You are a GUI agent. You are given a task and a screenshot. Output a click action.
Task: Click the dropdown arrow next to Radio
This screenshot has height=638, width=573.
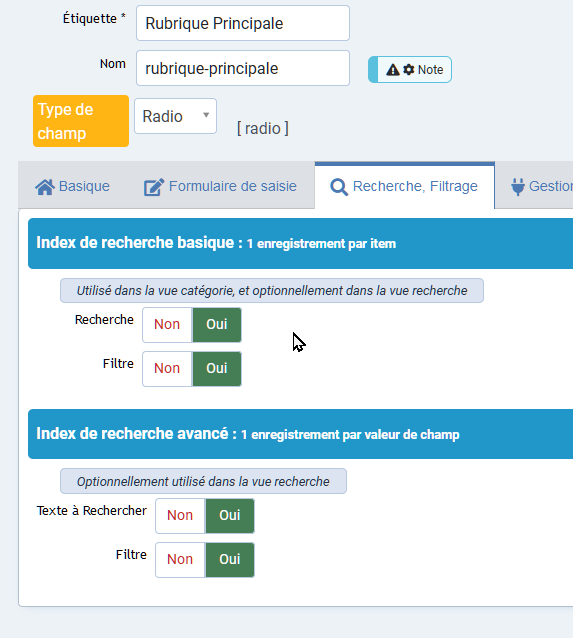(206, 115)
